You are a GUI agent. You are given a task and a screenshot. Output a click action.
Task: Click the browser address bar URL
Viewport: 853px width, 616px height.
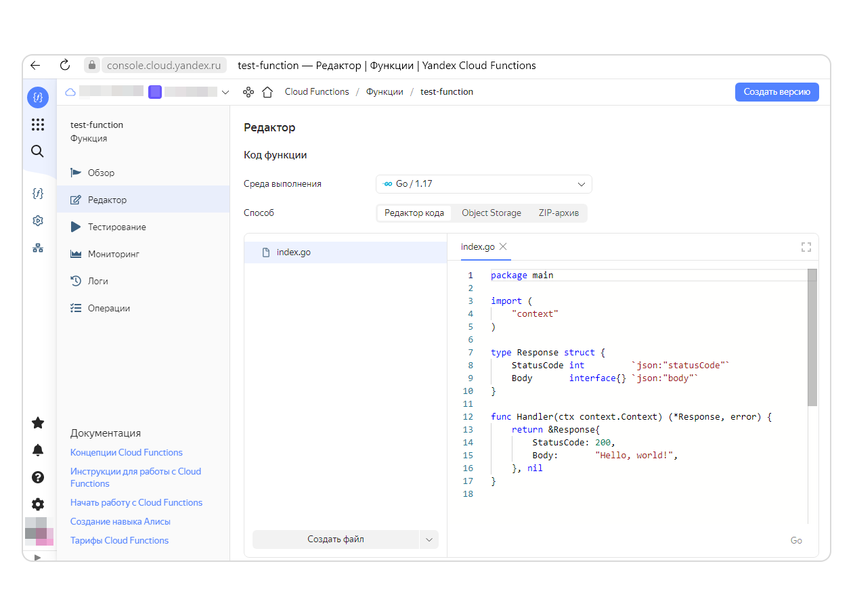point(164,66)
